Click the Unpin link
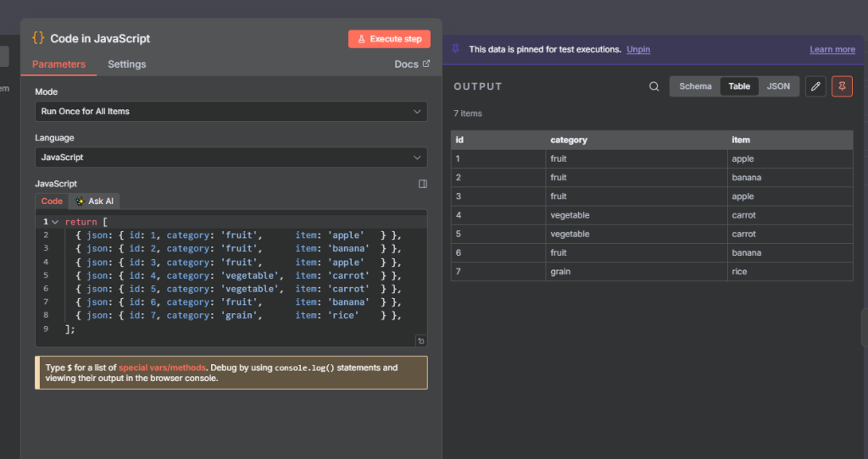This screenshot has width=868, height=459. pos(638,49)
